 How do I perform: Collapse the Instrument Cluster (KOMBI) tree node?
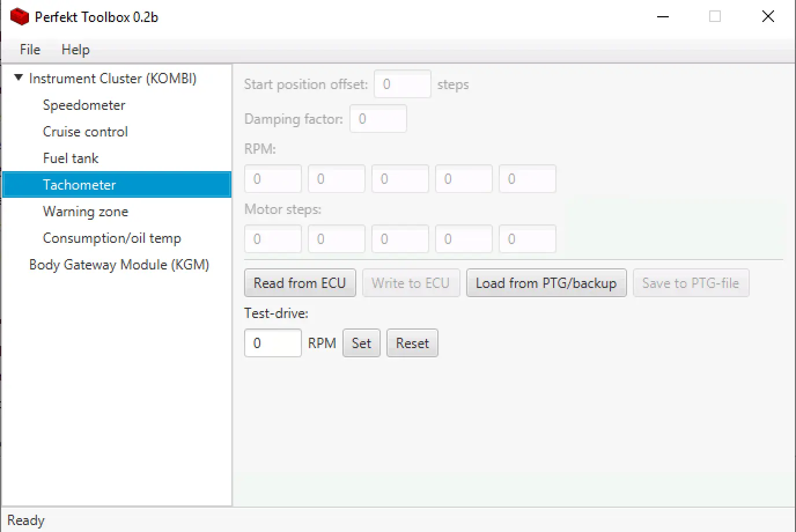19,77
